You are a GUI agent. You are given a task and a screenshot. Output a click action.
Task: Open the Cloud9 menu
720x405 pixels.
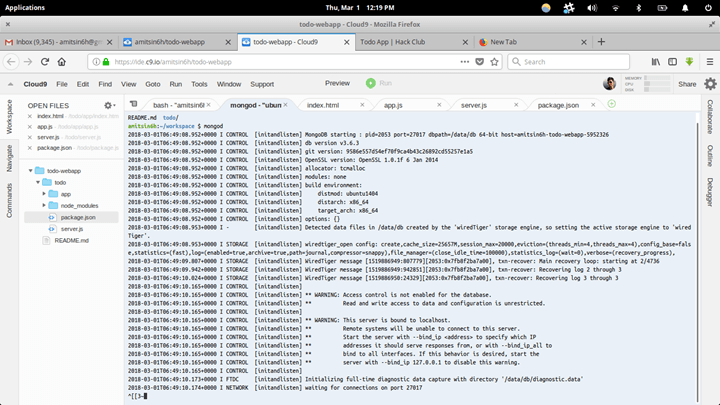(35, 84)
